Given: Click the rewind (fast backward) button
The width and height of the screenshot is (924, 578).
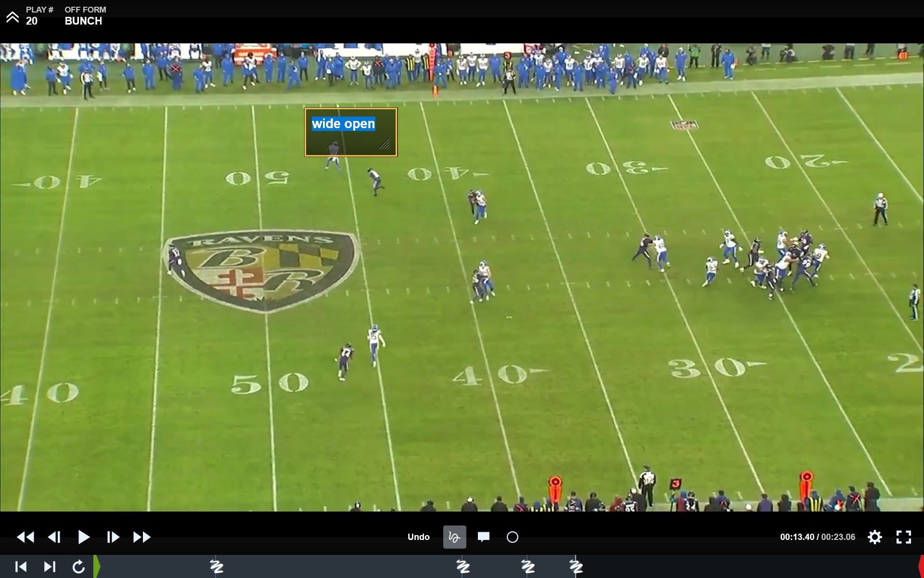Looking at the screenshot, I should 26,537.
